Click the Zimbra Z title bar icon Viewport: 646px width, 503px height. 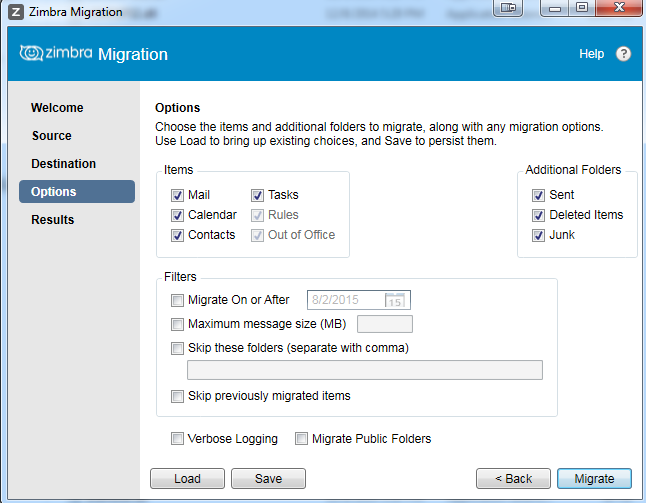(16, 12)
